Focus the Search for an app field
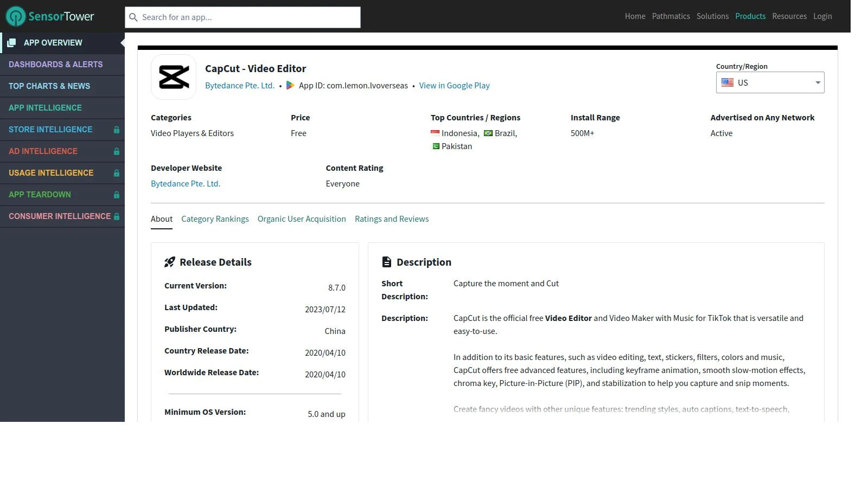 coord(247,17)
